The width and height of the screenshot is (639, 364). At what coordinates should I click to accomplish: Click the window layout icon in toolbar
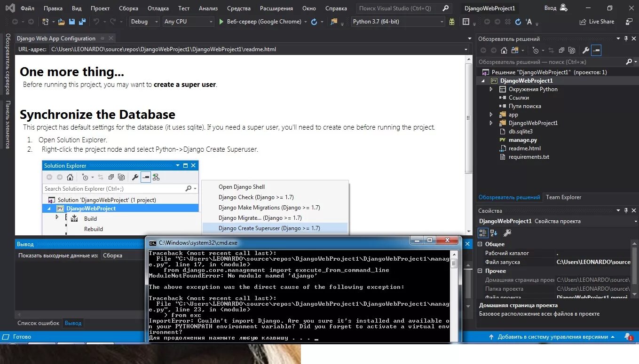click(466, 22)
